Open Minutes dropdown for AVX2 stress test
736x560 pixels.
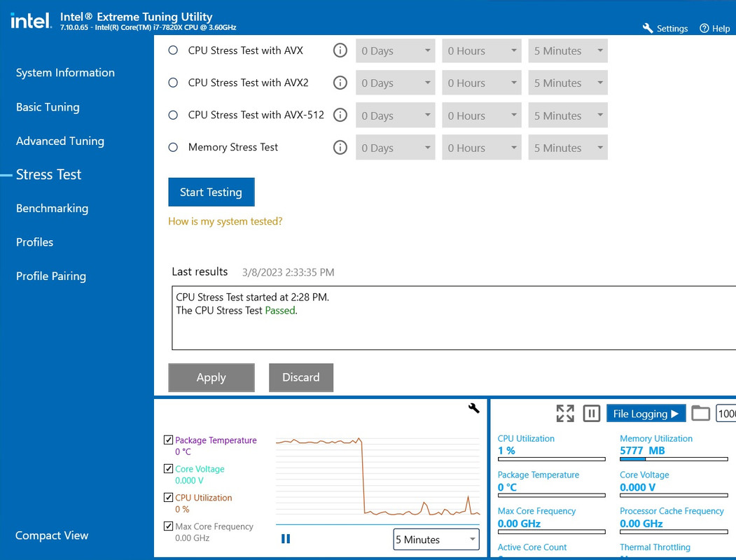(568, 83)
